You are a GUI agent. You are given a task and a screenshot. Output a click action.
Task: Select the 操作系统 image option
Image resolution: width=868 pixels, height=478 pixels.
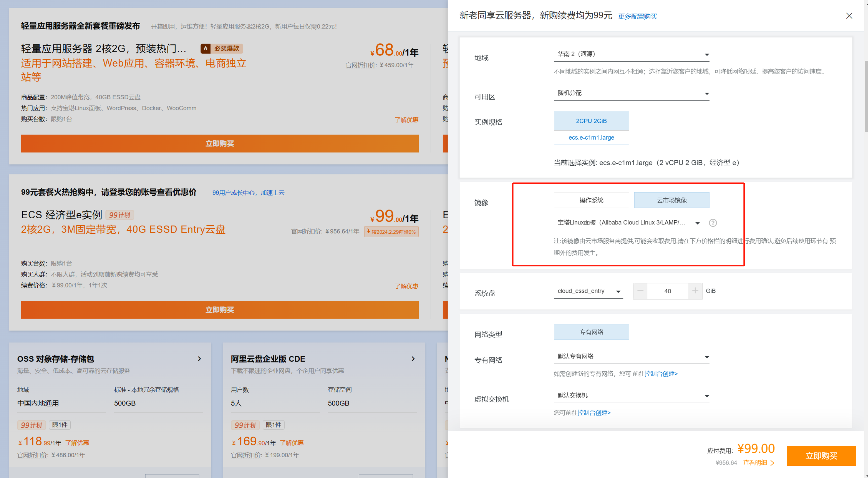point(591,200)
